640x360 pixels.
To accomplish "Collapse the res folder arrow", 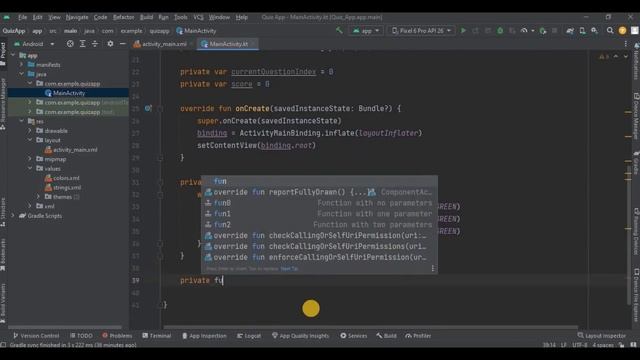I will 22,121.
